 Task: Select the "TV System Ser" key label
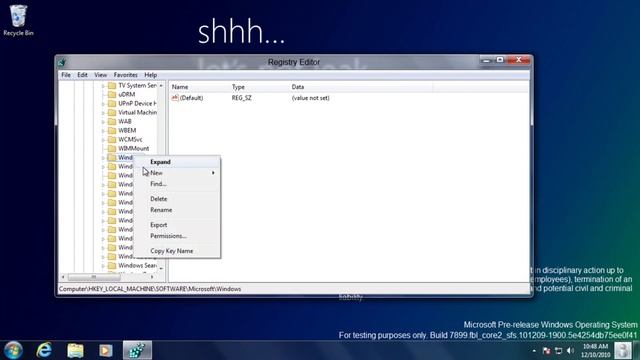[138, 86]
